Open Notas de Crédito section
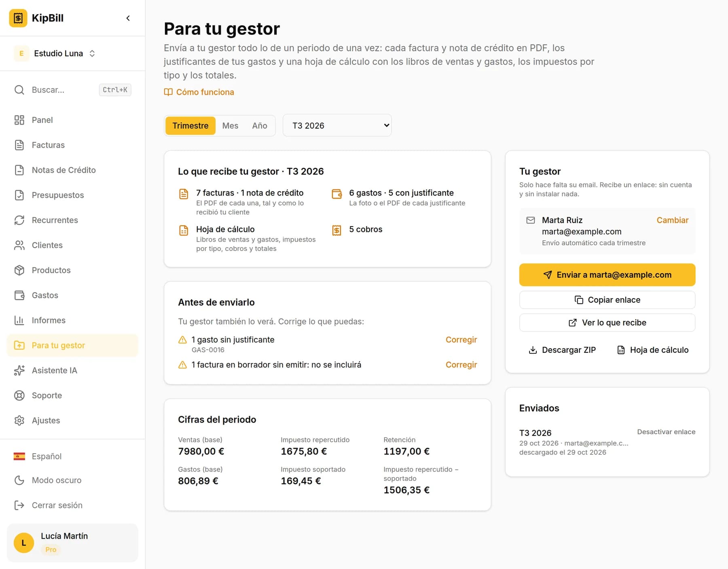 tap(72, 170)
